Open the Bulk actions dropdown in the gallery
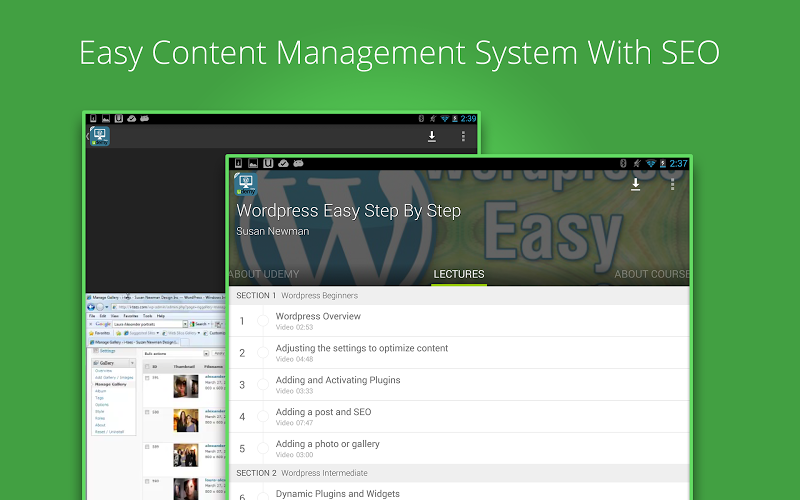Viewport: 800px width, 500px height. pos(172,353)
